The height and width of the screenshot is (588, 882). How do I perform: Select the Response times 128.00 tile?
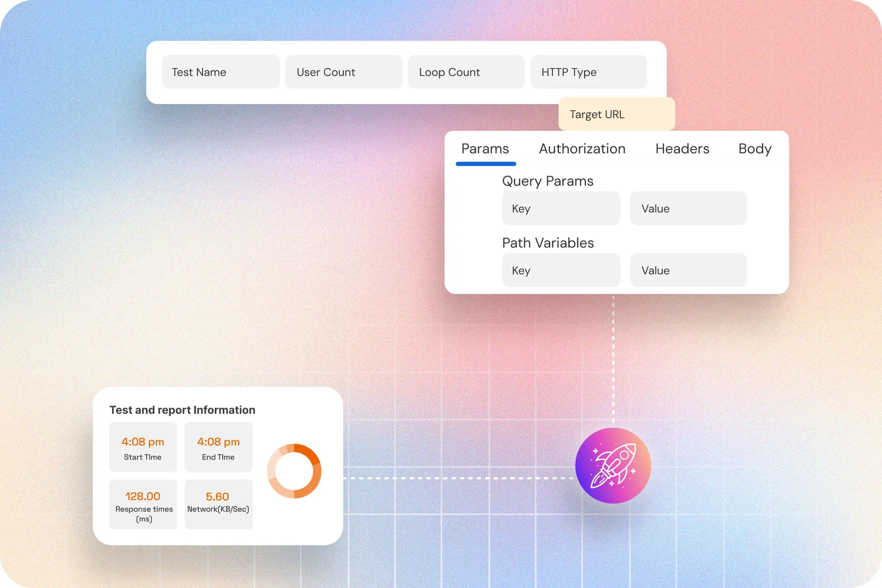pos(143,505)
